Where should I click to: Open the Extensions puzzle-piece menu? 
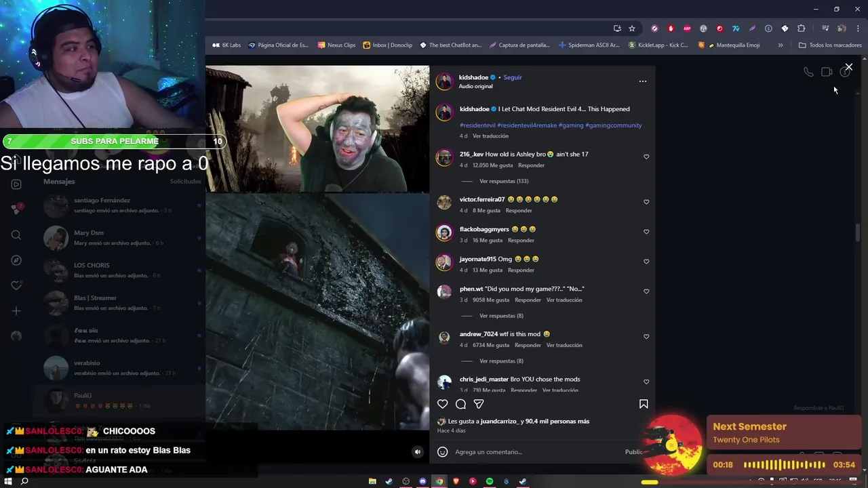801,28
